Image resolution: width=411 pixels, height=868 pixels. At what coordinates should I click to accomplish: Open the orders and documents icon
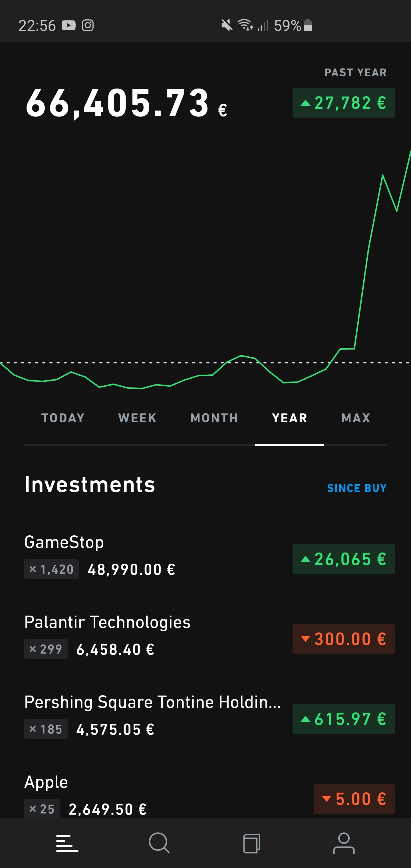252,843
